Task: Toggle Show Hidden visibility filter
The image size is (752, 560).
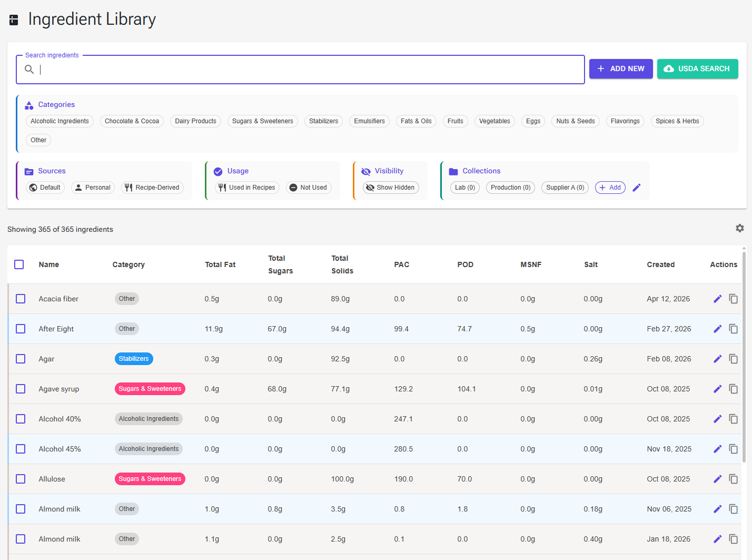Action: [x=390, y=188]
